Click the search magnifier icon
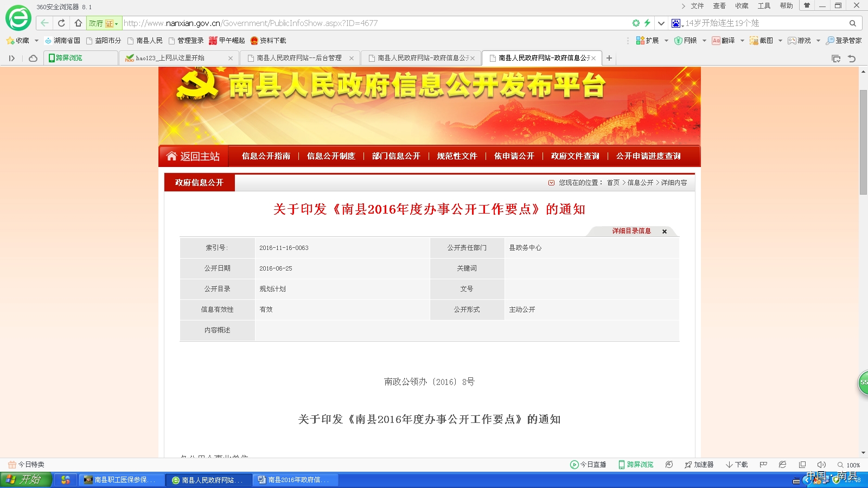The width and height of the screenshot is (868, 488). point(852,23)
